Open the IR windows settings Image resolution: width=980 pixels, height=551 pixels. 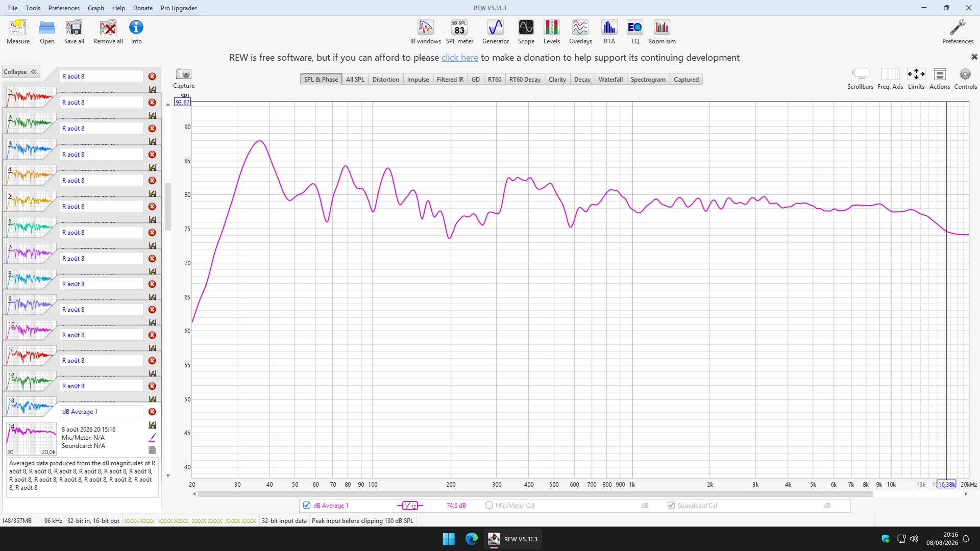point(426,32)
